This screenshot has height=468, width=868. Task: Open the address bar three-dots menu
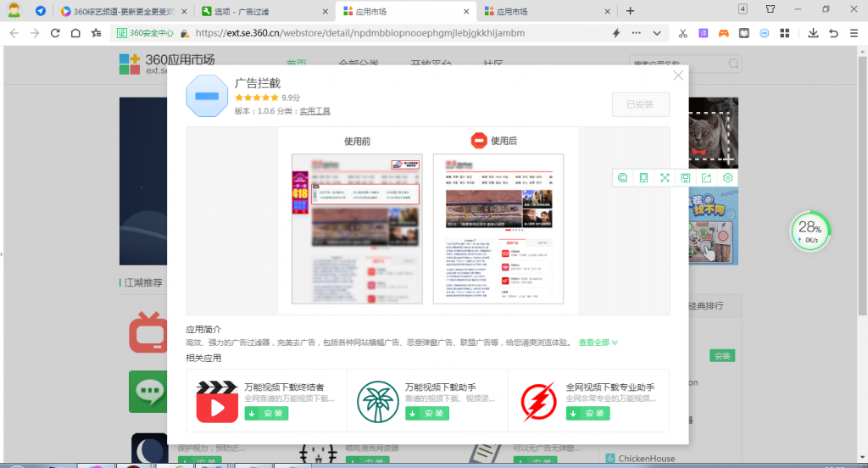637,33
